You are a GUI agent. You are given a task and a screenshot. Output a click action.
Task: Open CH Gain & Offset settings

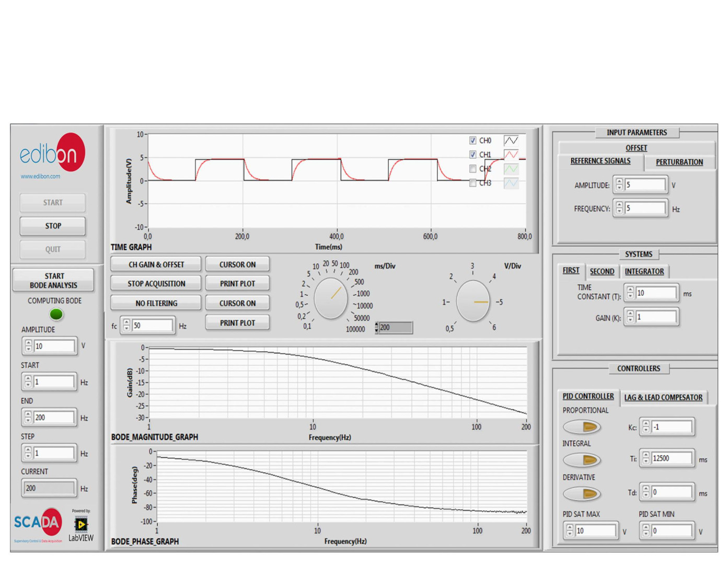[x=156, y=264]
